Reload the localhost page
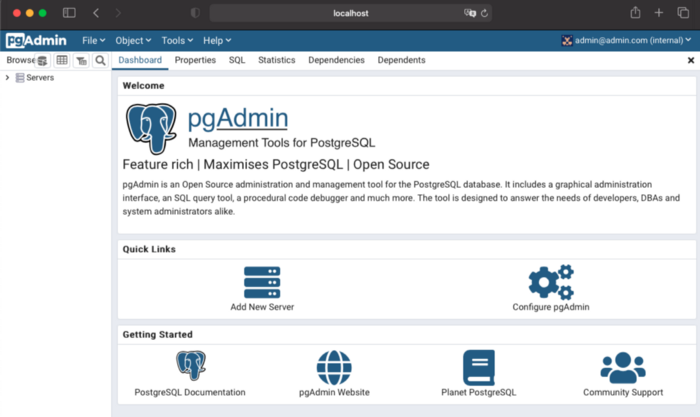700x417 pixels. (x=484, y=13)
